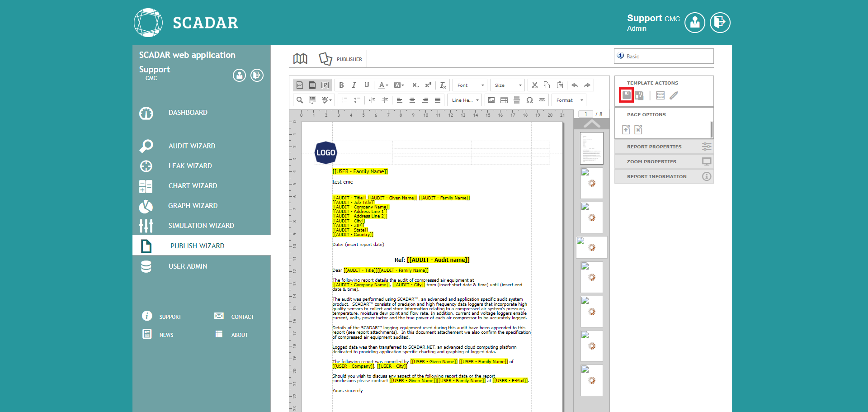Click the header user profile icon
This screenshot has height=412, width=868.
pos(695,23)
